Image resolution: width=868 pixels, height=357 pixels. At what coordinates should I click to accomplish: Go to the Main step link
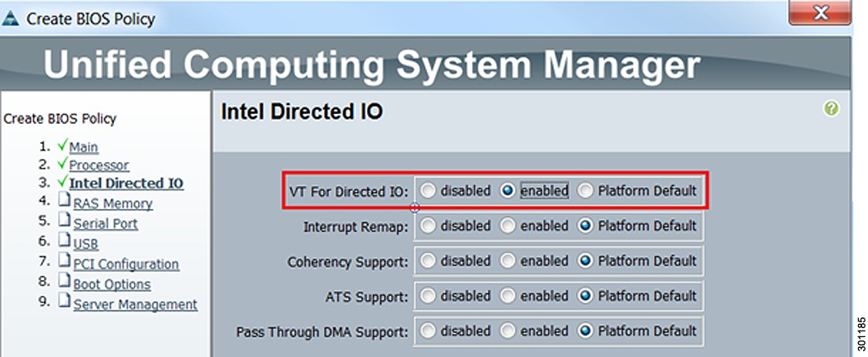(x=83, y=147)
